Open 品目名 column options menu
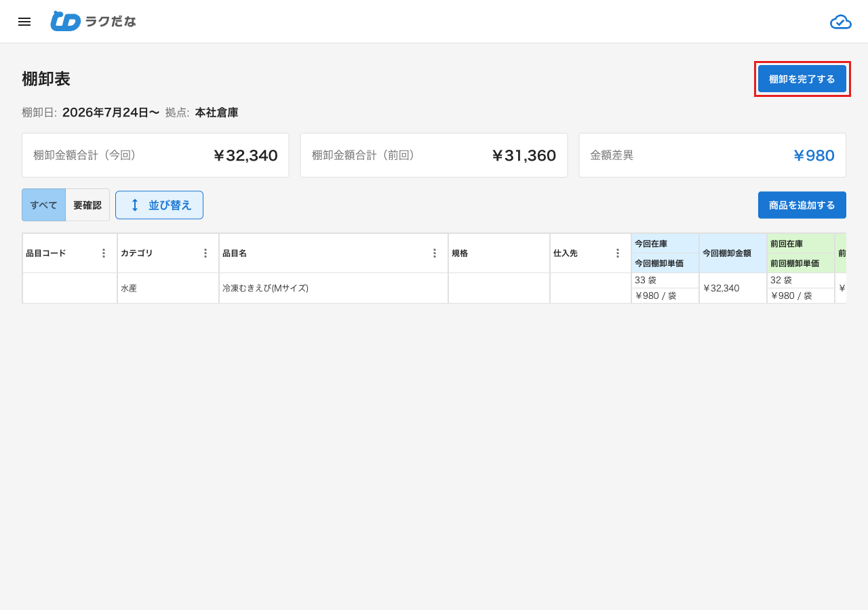 tap(435, 253)
